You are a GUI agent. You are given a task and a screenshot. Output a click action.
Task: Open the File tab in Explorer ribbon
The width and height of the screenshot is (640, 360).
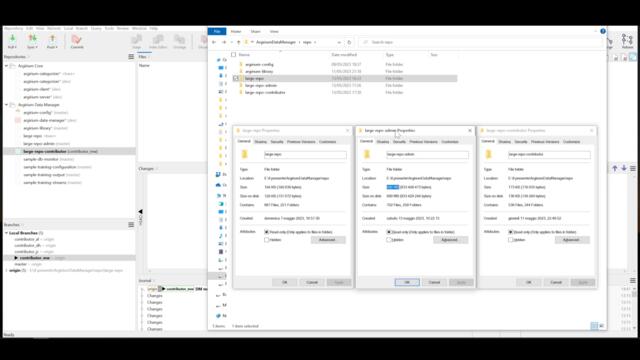(x=217, y=31)
